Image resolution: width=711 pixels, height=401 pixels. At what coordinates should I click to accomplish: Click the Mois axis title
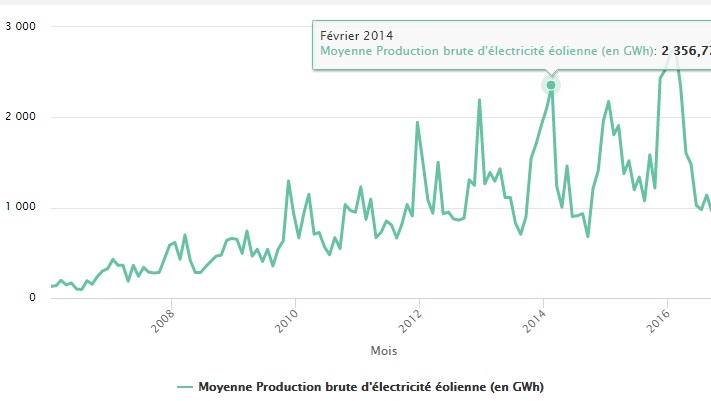pos(384,351)
